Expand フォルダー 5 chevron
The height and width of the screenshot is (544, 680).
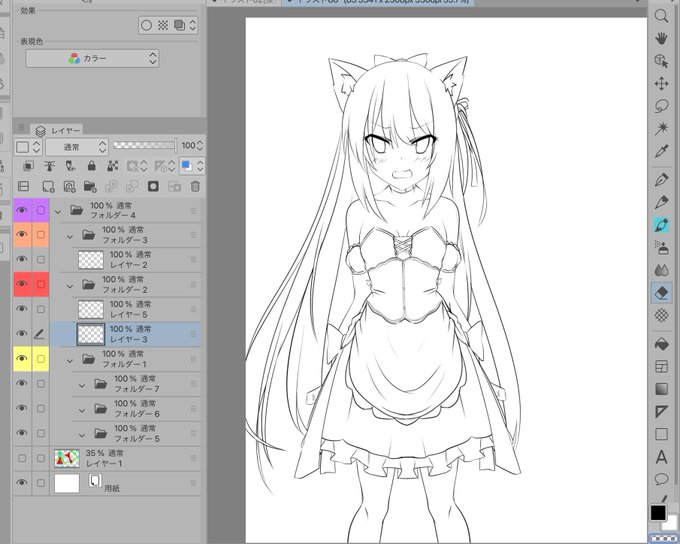pos(82,435)
